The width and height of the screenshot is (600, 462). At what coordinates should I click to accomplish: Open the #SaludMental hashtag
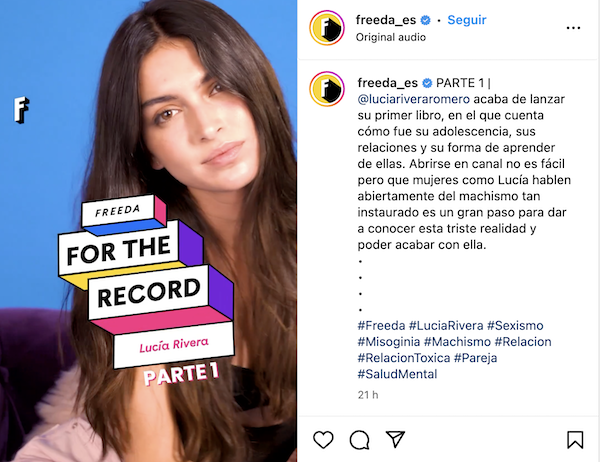(397, 374)
